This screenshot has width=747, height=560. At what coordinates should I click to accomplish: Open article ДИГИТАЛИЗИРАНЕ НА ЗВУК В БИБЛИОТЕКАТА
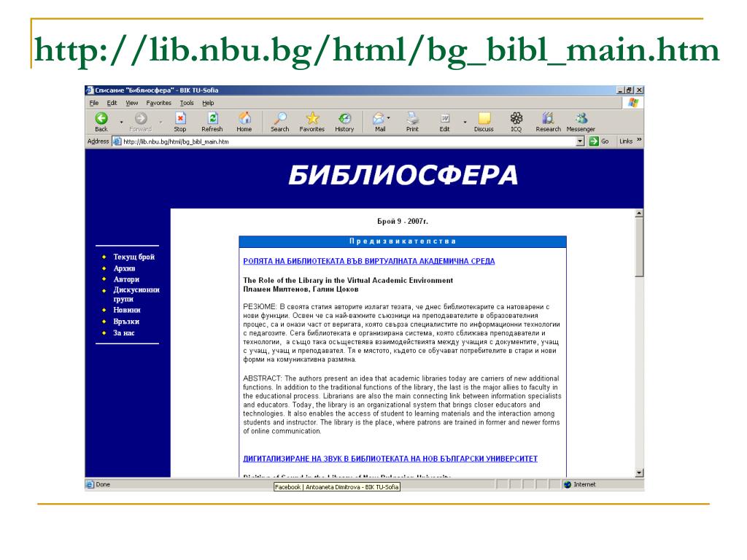click(390, 459)
